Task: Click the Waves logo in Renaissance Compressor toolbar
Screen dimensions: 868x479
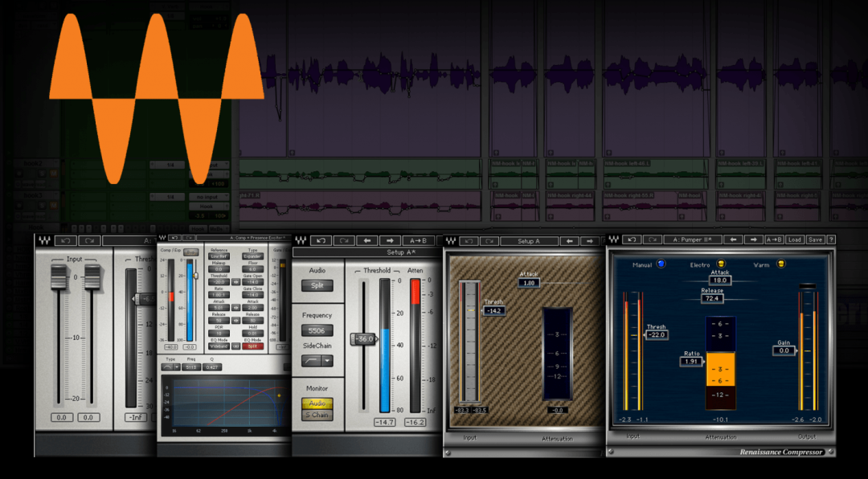Action: [x=615, y=239]
